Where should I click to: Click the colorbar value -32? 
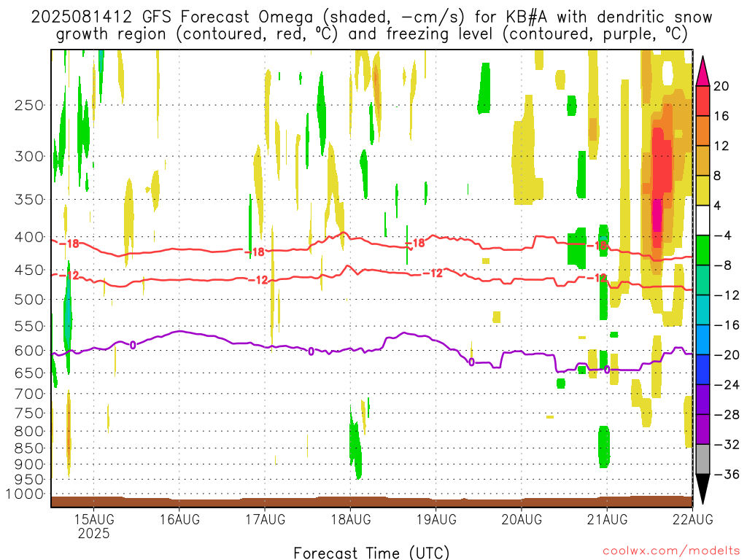(727, 445)
